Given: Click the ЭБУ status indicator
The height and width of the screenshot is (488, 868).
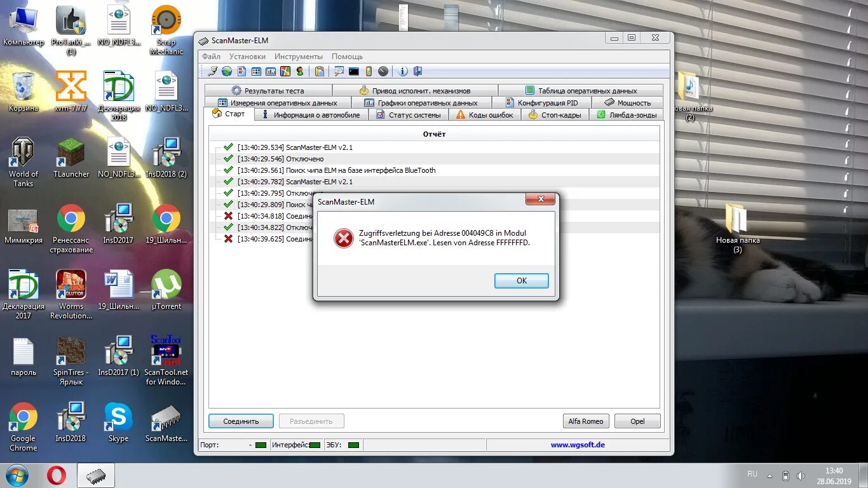Looking at the screenshot, I should coord(354,445).
